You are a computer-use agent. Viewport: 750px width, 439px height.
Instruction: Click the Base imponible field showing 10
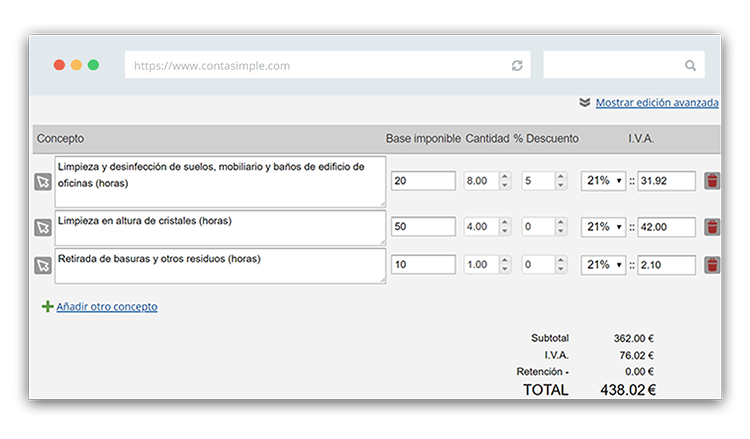(423, 264)
